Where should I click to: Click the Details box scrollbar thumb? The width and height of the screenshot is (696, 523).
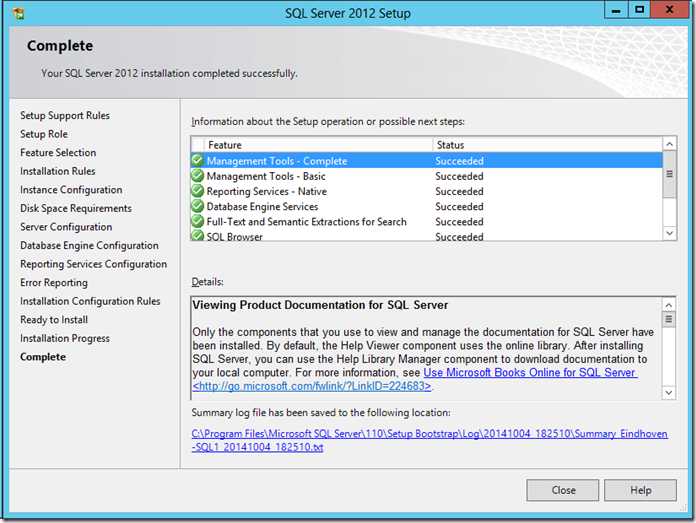[x=669, y=319]
